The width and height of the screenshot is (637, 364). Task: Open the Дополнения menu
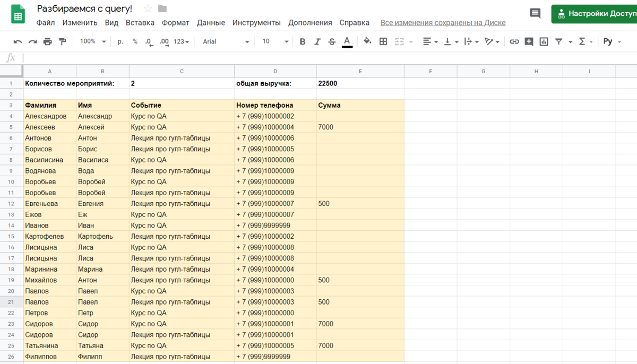(310, 23)
